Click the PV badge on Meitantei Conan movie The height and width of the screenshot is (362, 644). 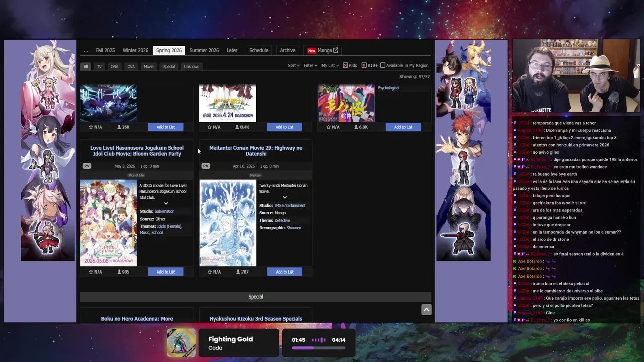205,166
